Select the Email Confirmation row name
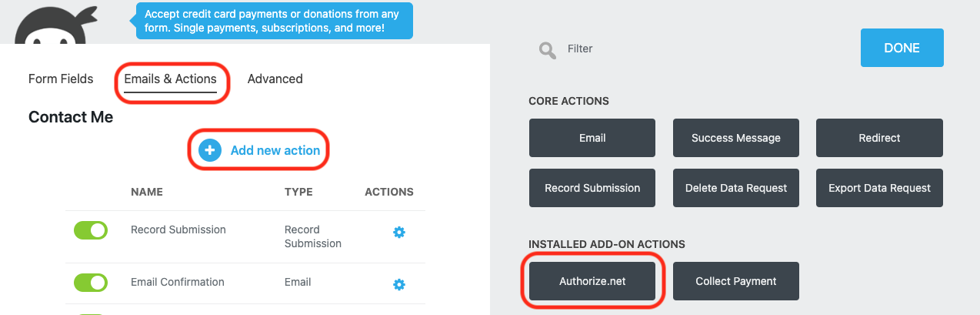The width and height of the screenshot is (980, 315). [178, 282]
